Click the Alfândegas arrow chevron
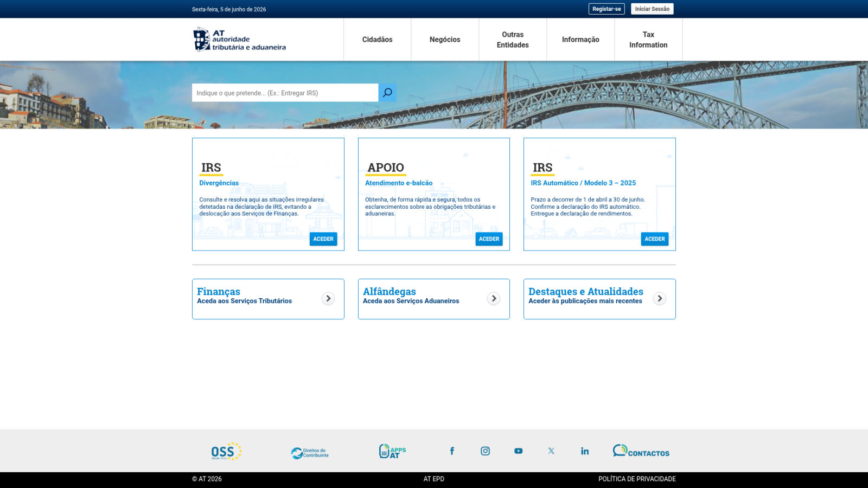Viewport: 868px width, 488px height. pyautogui.click(x=494, y=299)
